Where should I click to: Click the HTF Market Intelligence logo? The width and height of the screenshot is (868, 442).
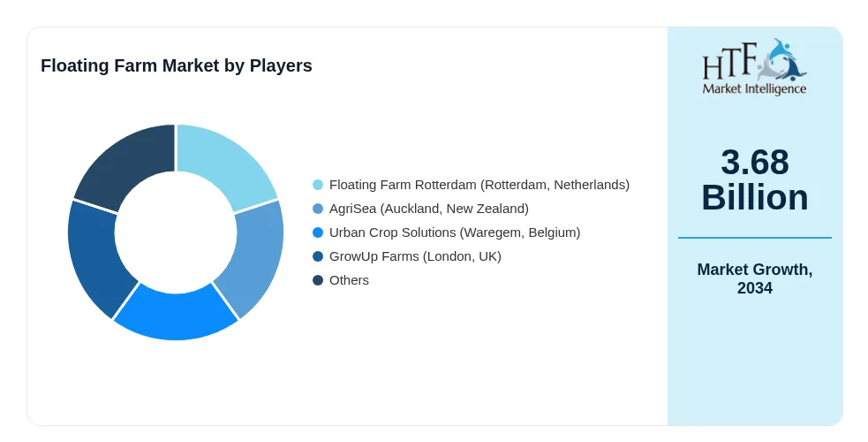[754, 66]
